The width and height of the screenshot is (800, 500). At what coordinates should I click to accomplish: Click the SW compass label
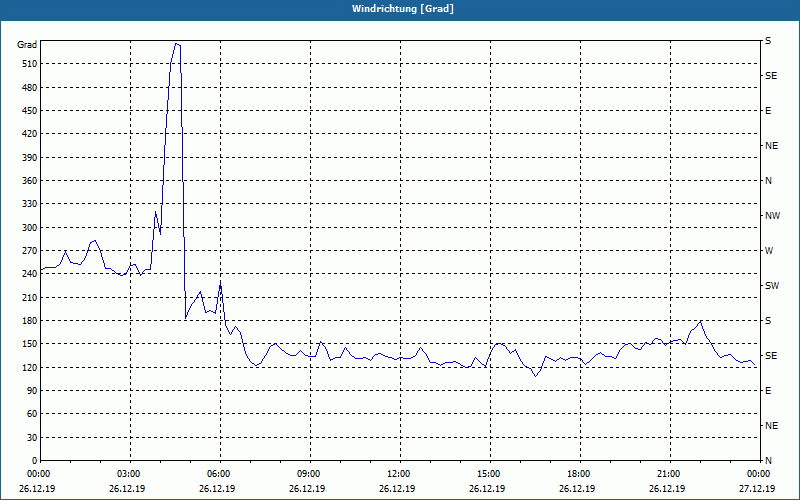[772, 286]
